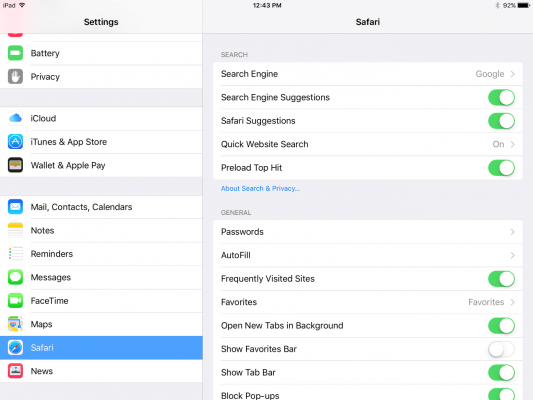The width and height of the screenshot is (533, 400).
Task: Open About Search & Privacy link
Action: click(x=260, y=188)
